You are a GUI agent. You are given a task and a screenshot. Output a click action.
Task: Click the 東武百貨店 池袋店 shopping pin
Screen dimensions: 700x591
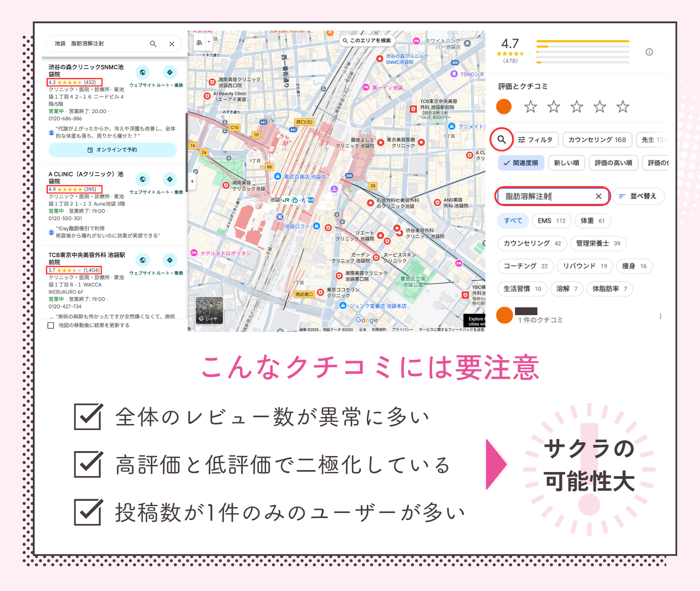pos(277,176)
